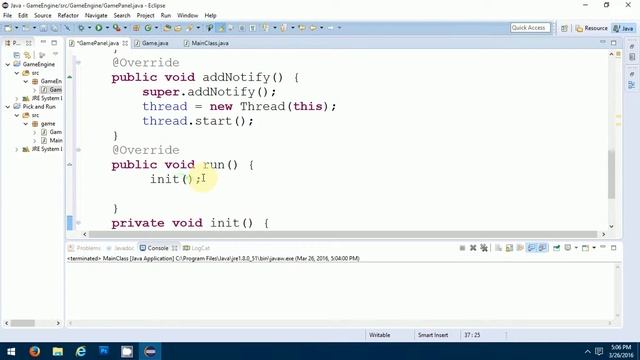Viewport: 640px width, 360px height.
Task: Click the Quick Access search field
Action: tap(530, 28)
